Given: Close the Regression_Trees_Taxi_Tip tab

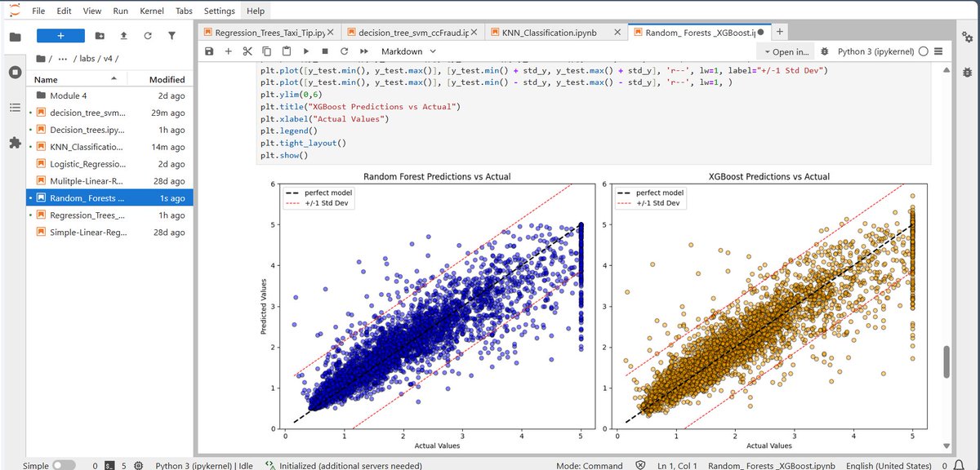Looking at the screenshot, I should [x=332, y=33].
